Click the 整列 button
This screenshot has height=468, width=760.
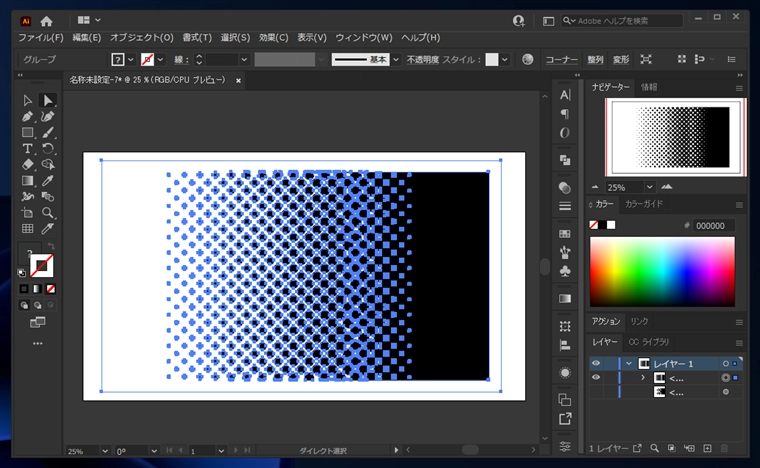(595, 60)
